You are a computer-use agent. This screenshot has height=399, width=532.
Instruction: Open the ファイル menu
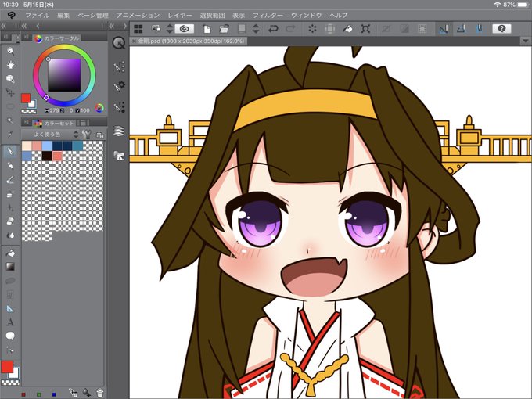coord(37,16)
